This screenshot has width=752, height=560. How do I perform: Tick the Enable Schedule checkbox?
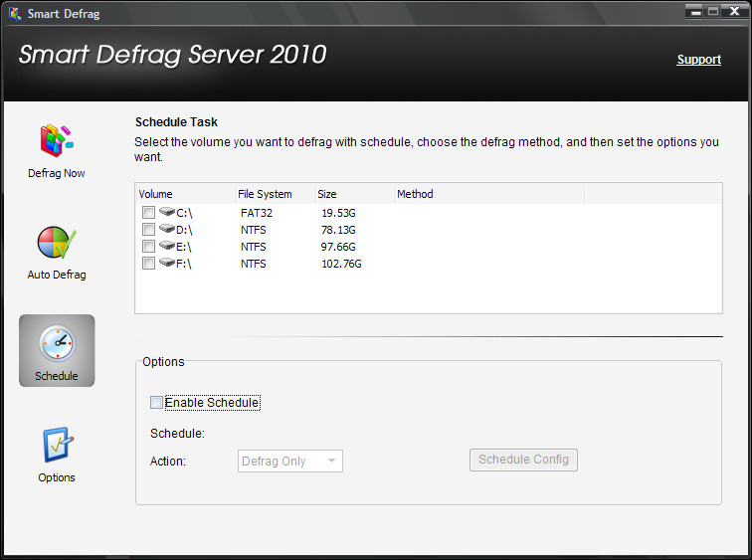[156, 402]
